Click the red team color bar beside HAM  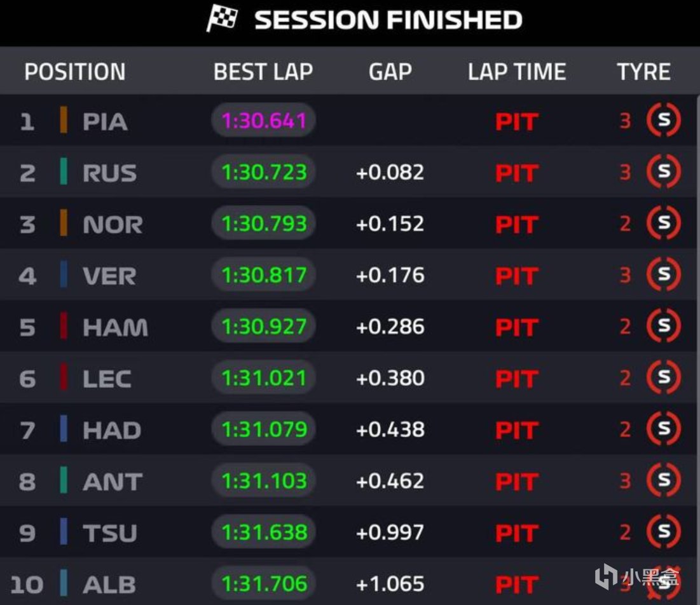[64, 327]
